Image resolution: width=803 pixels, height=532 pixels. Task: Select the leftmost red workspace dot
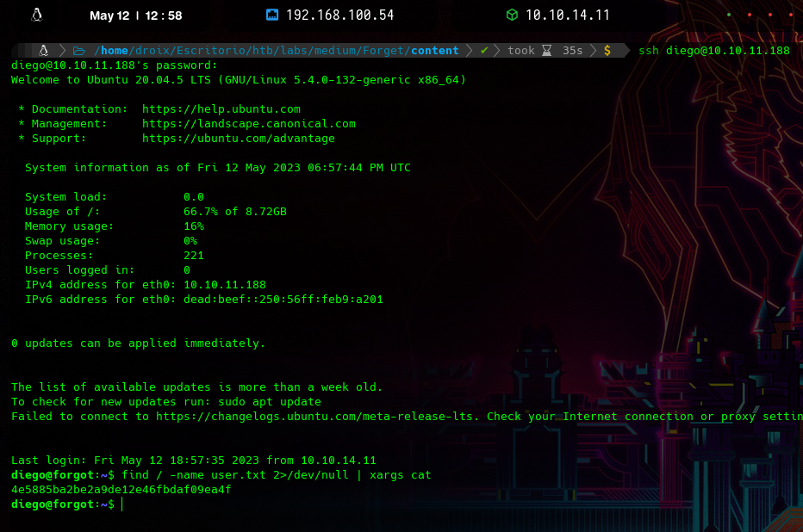tap(749, 15)
